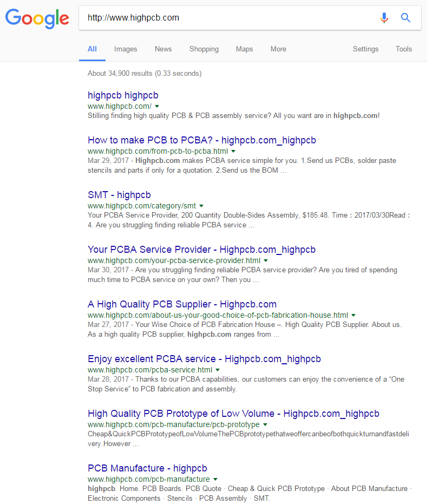Screen dimensions: 427x504
Task: Open the 'PCB Manufacture - highpcb' result
Action: 147,468
